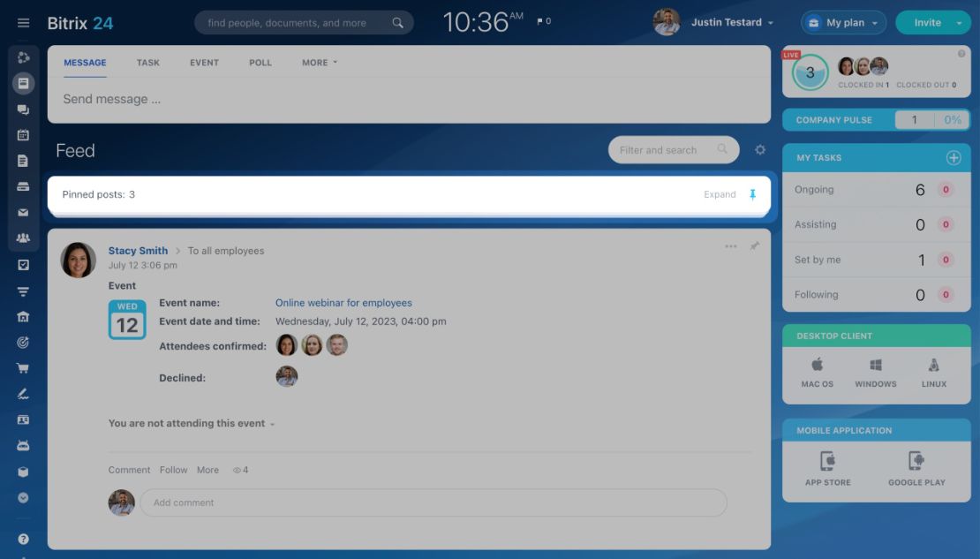Open the shopping cart icon in sidebar

pos(23,368)
